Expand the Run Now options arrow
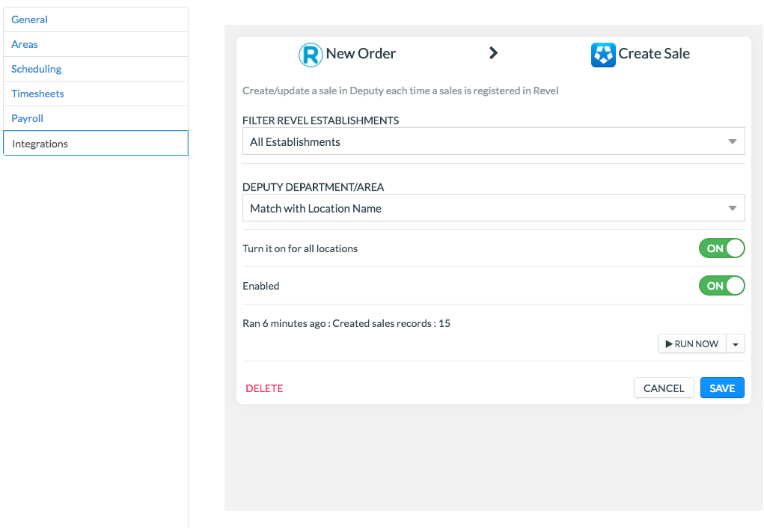764x532 pixels. coord(736,344)
